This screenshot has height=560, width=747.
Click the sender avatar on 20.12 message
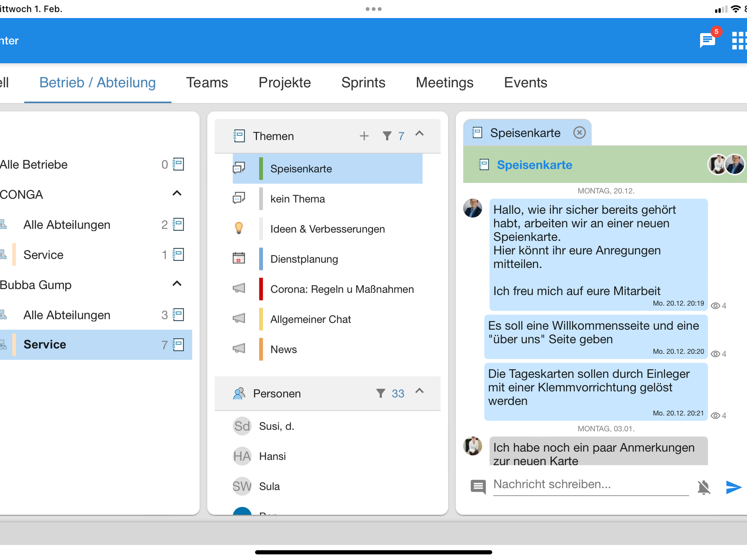click(473, 208)
